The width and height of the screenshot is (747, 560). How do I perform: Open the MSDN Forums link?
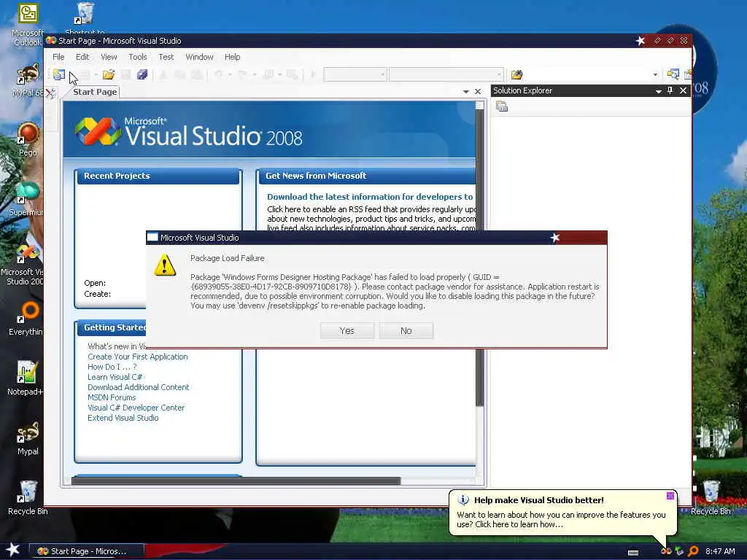(x=112, y=397)
